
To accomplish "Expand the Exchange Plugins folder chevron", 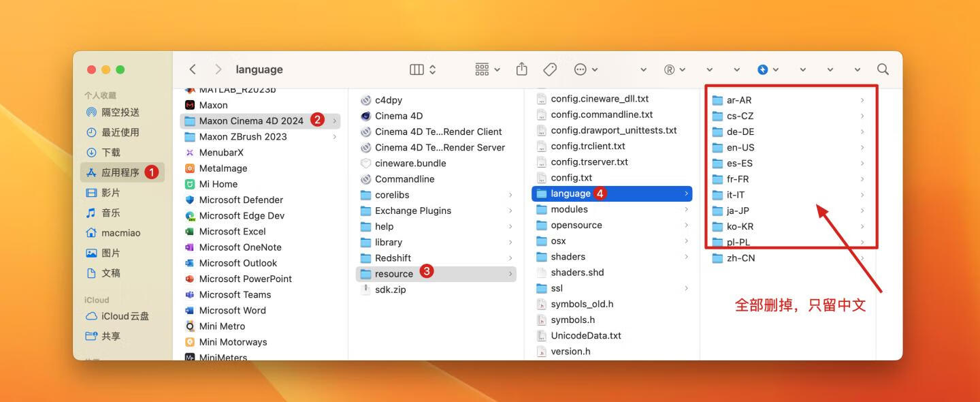I will point(510,211).
